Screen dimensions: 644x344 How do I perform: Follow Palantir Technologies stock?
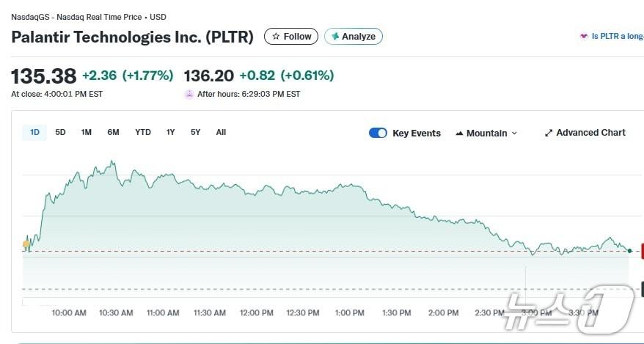291,36
